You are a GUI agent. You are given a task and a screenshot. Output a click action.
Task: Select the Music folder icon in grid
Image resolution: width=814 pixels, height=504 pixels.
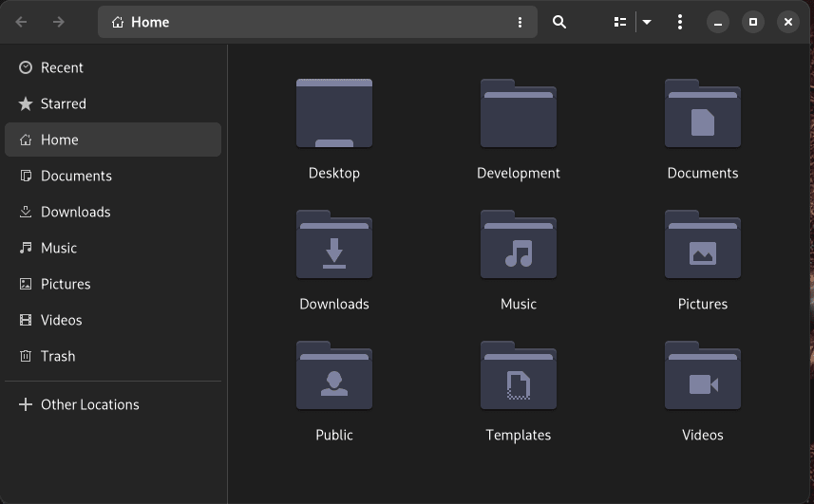(519, 244)
